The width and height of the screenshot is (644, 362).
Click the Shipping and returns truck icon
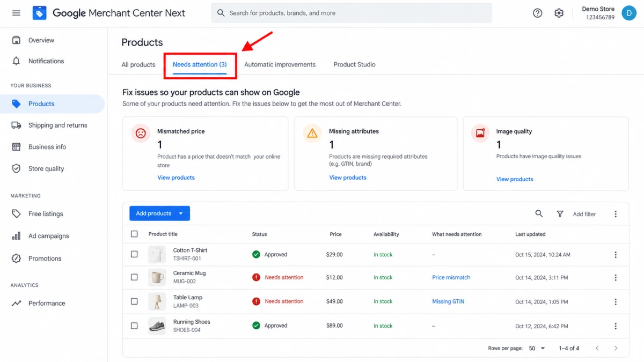click(16, 125)
